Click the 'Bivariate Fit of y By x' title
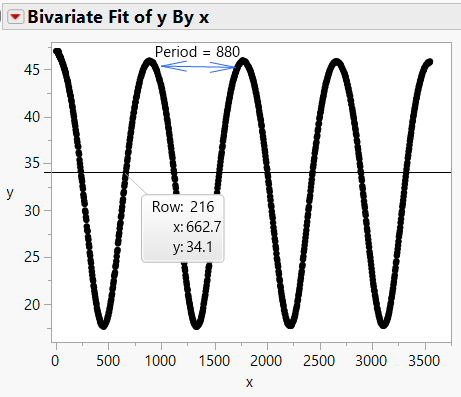The image size is (461, 397). click(x=118, y=17)
